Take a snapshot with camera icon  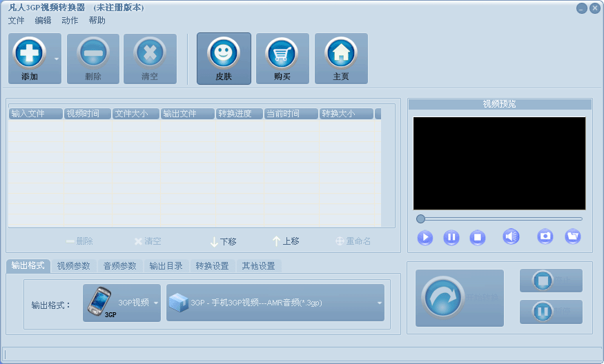click(545, 236)
